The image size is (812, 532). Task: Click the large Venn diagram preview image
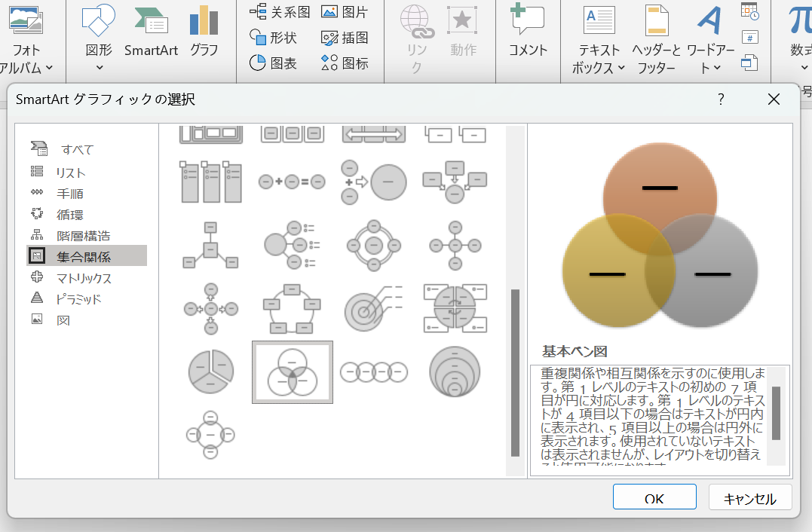pyautogui.click(x=660, y=235)
